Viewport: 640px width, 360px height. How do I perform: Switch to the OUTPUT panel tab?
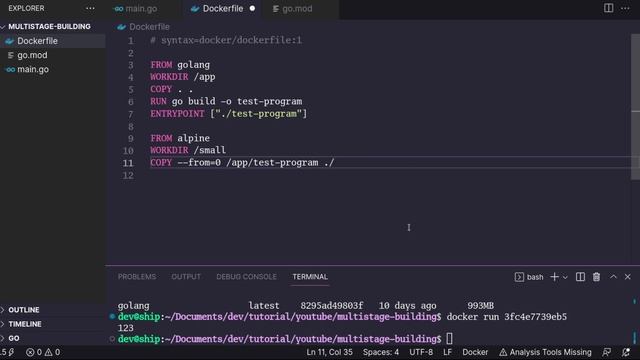pyautogui.click(x=186, y=277)
